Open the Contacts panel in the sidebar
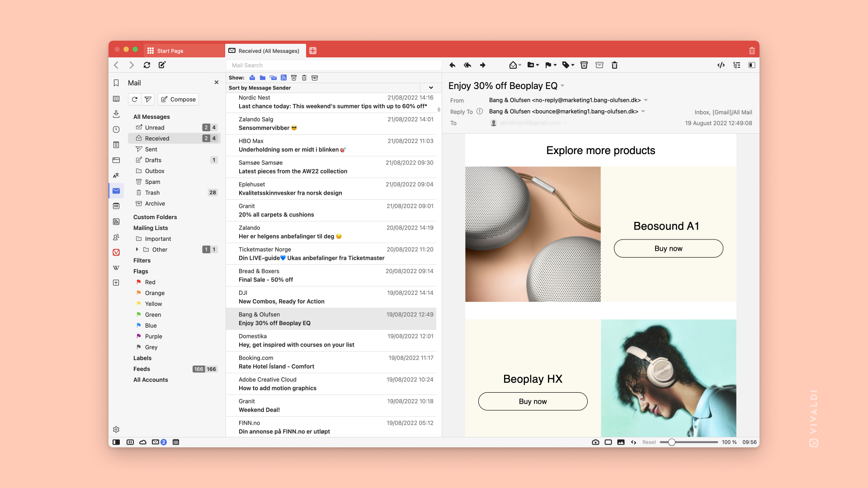 116,237
